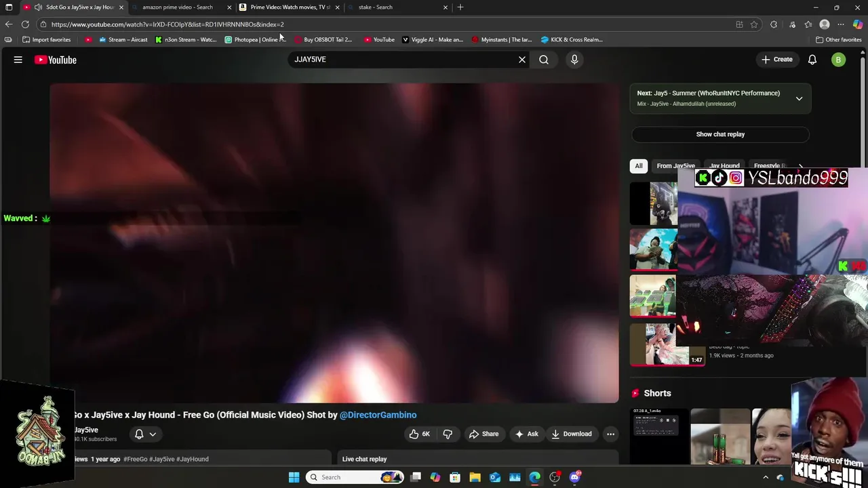868x488 pixels.
Task: Open YouTube notifications bell
Action: (812, 60)
